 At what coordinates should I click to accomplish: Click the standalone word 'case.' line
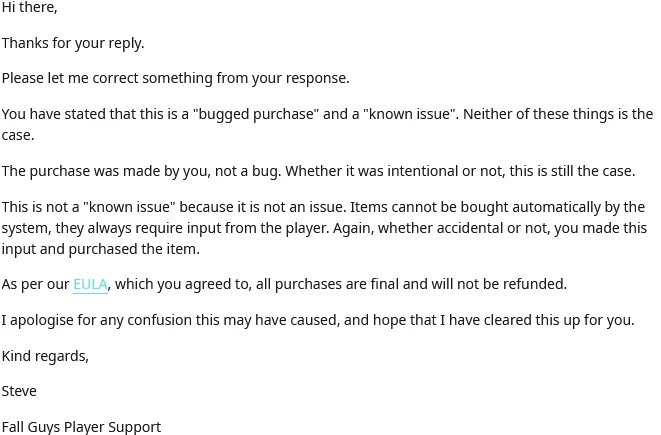coord(18,135)
